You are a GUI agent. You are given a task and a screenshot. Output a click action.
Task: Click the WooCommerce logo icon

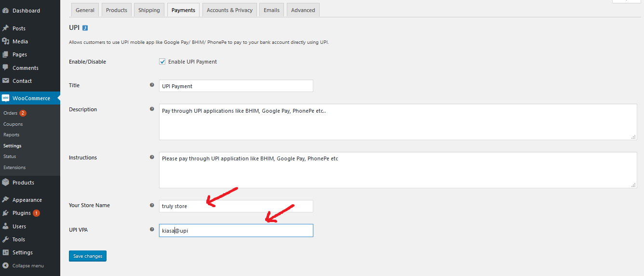point(6,98)
